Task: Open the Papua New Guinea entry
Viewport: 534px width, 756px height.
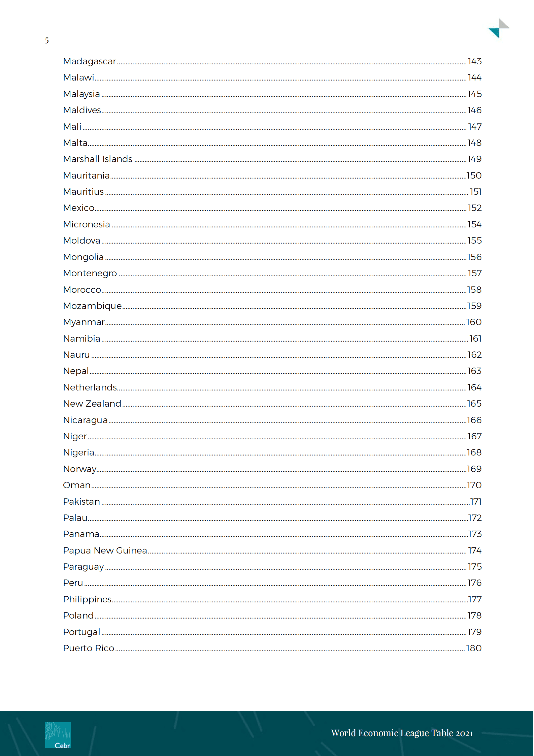Action: tap(105, 550)
